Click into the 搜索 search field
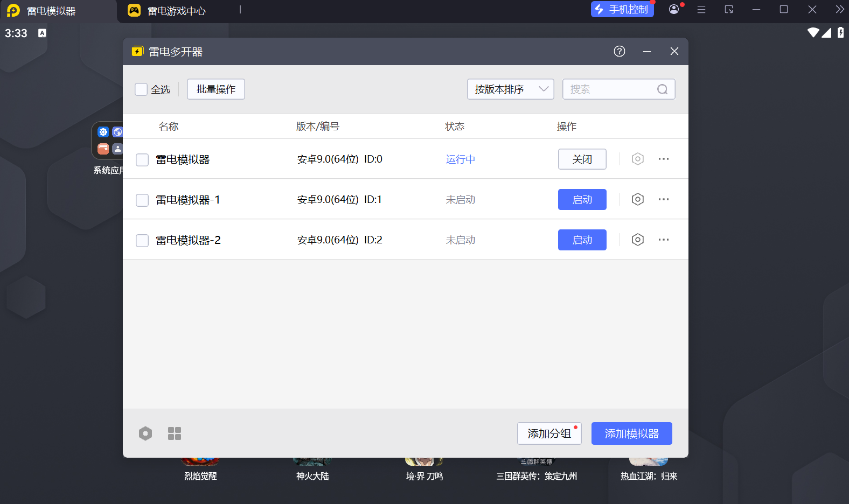Screen dimensions: 849x504 [609, 89]
